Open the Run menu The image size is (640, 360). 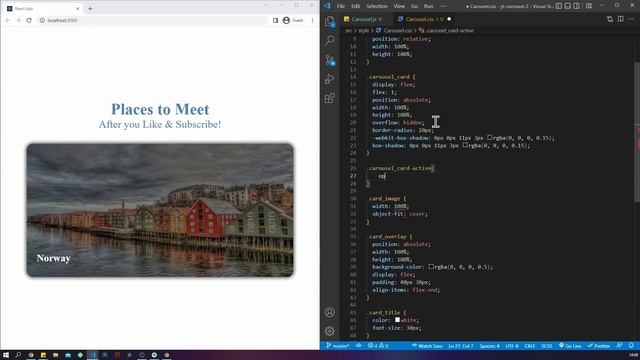tap(429, 6)
